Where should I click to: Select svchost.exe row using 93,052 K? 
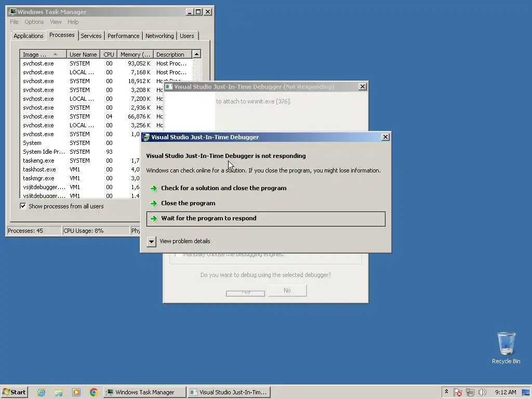[x=106, y=63]
